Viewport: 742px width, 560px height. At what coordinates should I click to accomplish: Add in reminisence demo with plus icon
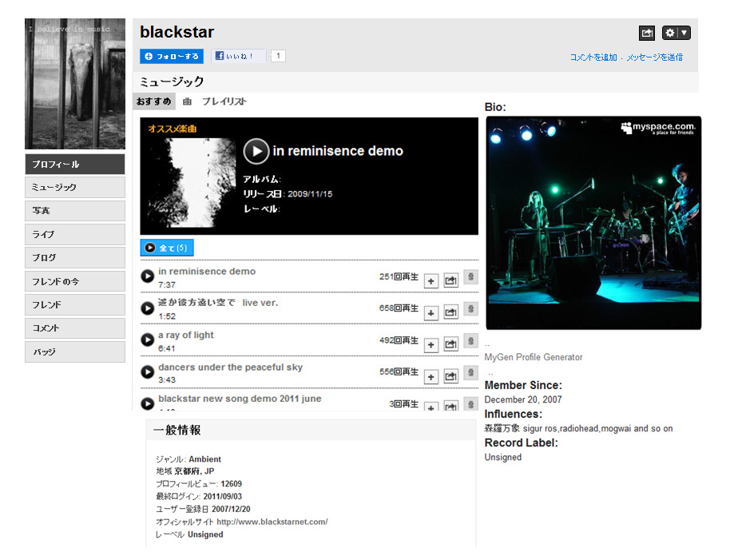click(431, 281)
